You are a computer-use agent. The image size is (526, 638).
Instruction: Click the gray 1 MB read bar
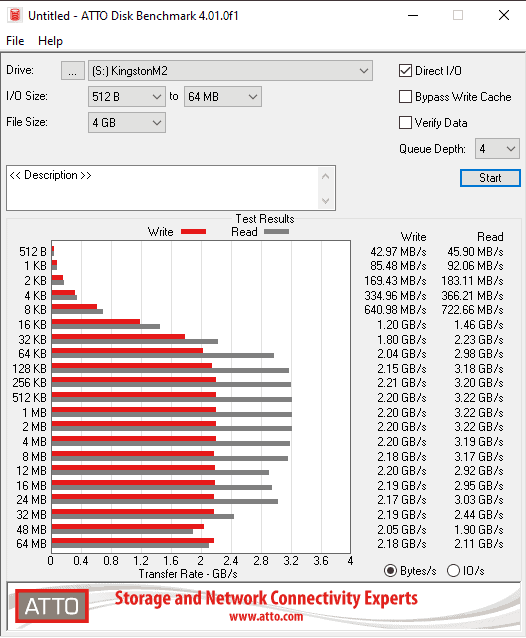[x=172, y=415]
